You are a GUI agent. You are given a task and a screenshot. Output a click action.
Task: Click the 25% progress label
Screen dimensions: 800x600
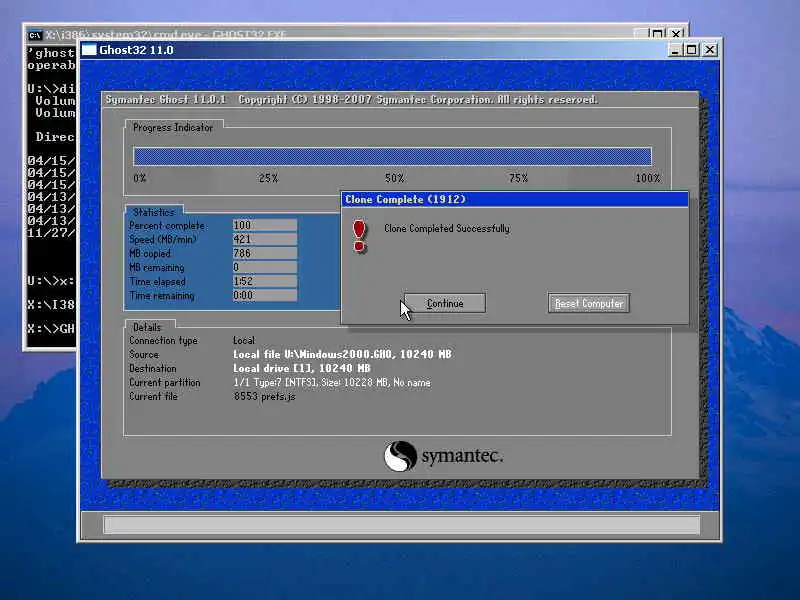(x=268, y=178)
